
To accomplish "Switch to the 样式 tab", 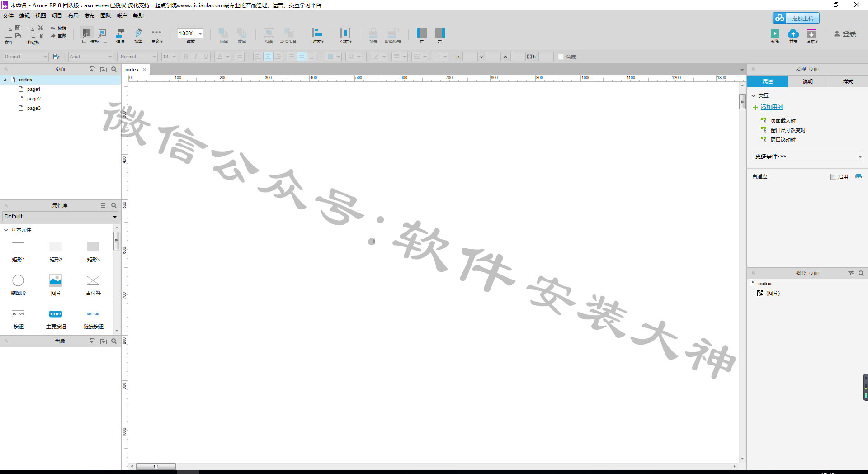I will (848, 81).
